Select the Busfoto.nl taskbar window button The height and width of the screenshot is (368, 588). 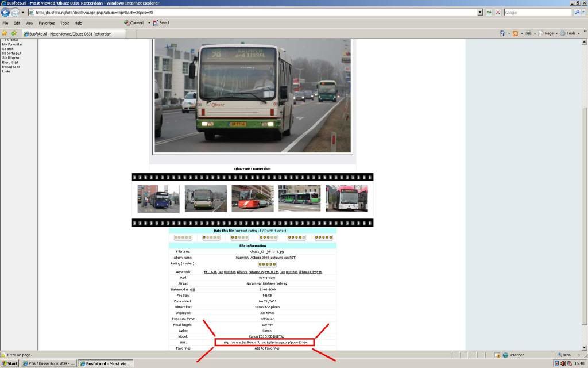(x=106, y=363)
